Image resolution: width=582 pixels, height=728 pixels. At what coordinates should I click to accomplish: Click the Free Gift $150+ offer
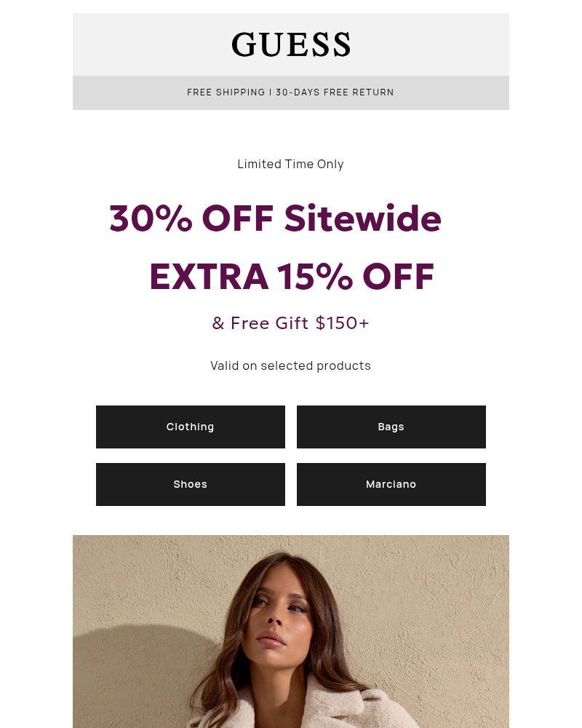[x=291, y=323]
